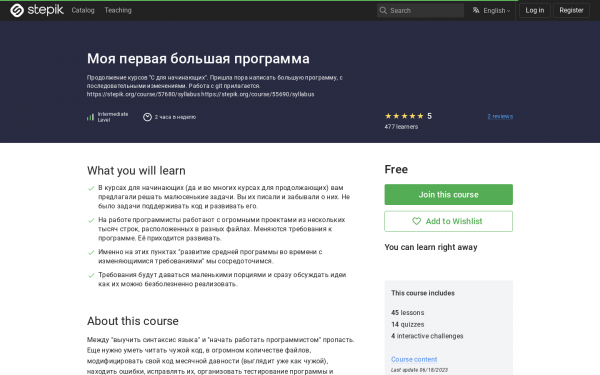Click the Intermediate Level bars icon
The height and width of the screenshot is (375, 600).
click(90, 117)
